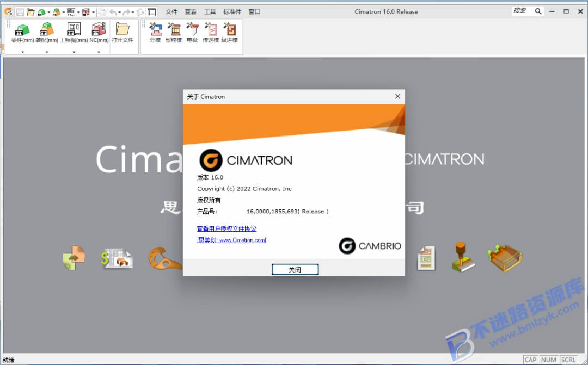Screen dimensions: 588x365
Task: Create a new 装配(mm) assembly file
Action: (47, 33)
